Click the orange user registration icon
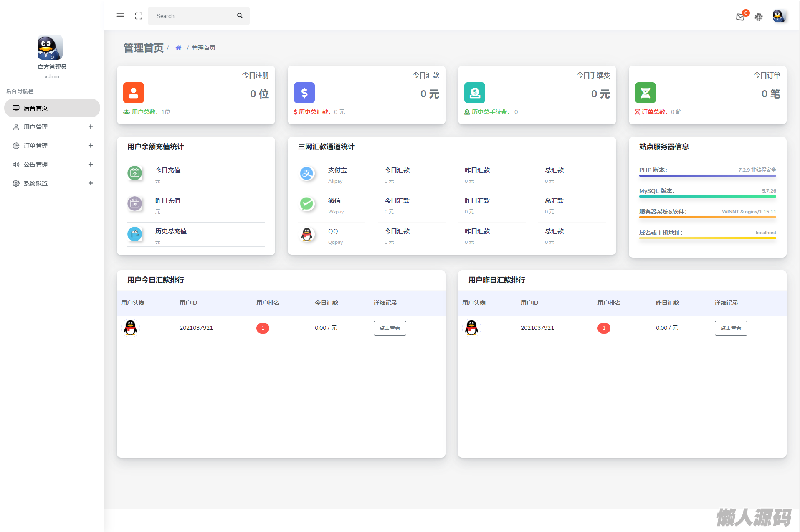This screenshot has width=800, height=532. click(134, 93)
